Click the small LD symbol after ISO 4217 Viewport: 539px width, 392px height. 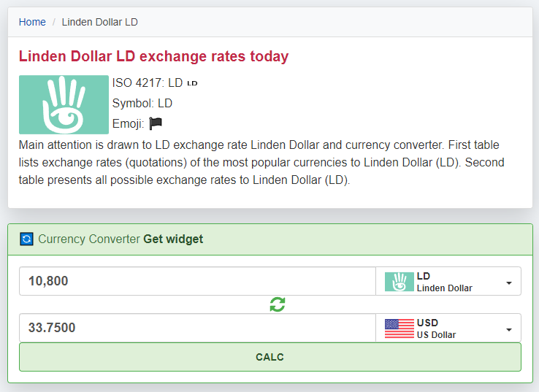(x=192, y=83)
